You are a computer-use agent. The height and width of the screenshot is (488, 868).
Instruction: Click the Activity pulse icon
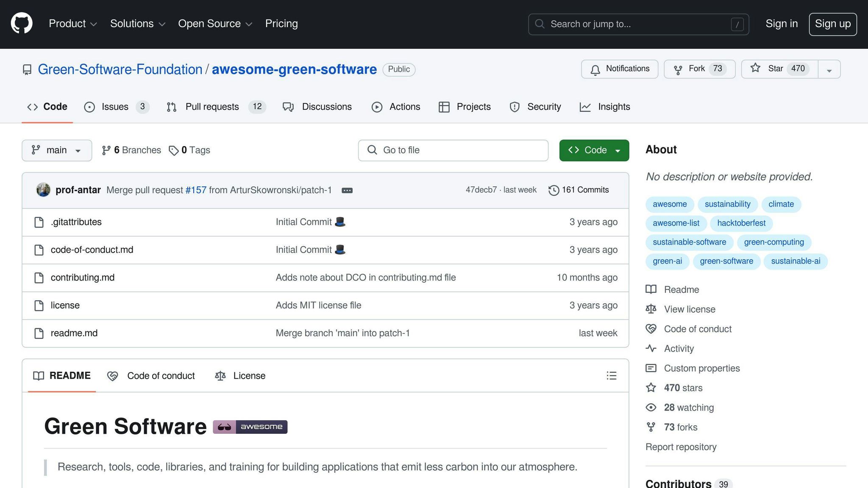pyautogui.click(x=651, y=348)
